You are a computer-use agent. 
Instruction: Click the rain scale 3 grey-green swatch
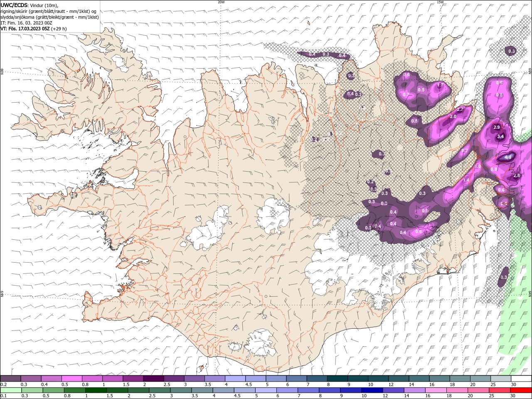[181, 390]
